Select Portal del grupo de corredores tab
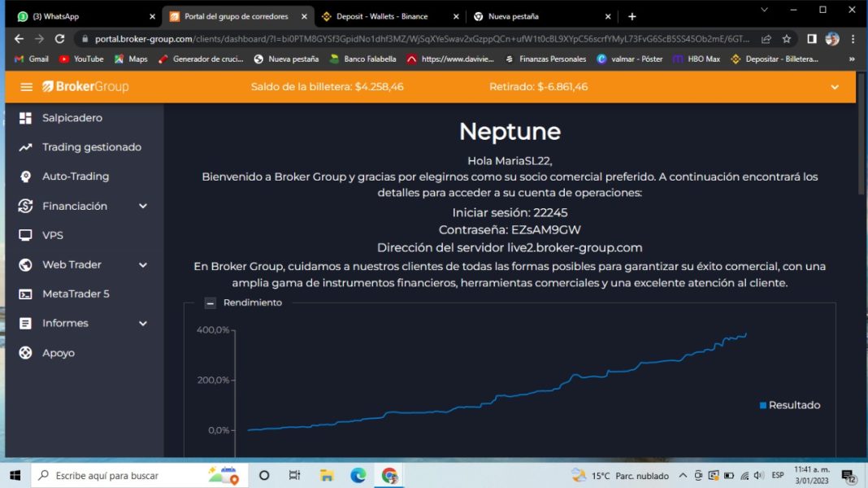Image resolution: width=868 pixels, height=488 pixels. [238, 16]
